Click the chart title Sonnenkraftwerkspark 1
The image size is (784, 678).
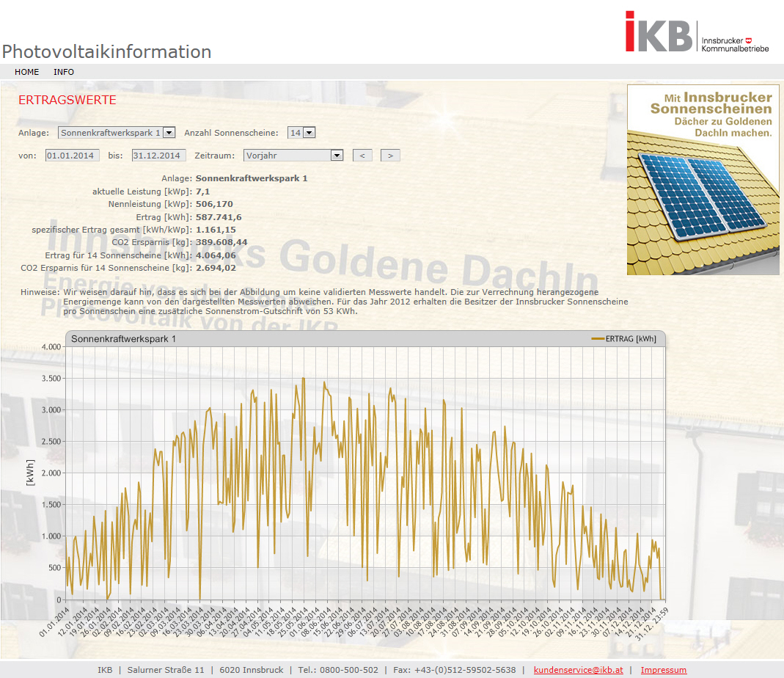(x=123, y=339)
